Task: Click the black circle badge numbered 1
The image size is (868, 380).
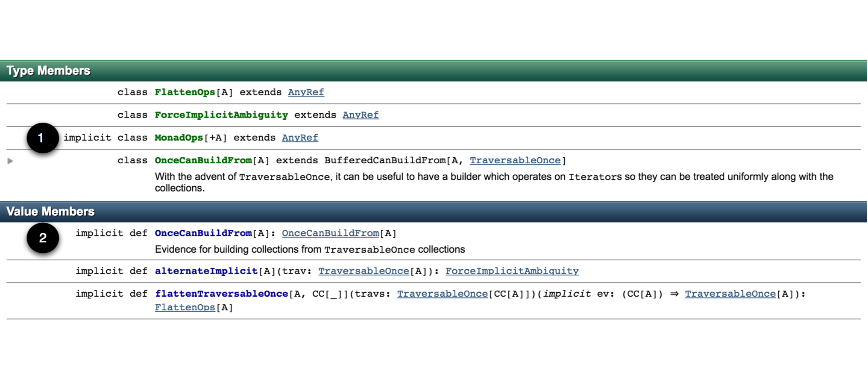Action: tap(42, 138)
